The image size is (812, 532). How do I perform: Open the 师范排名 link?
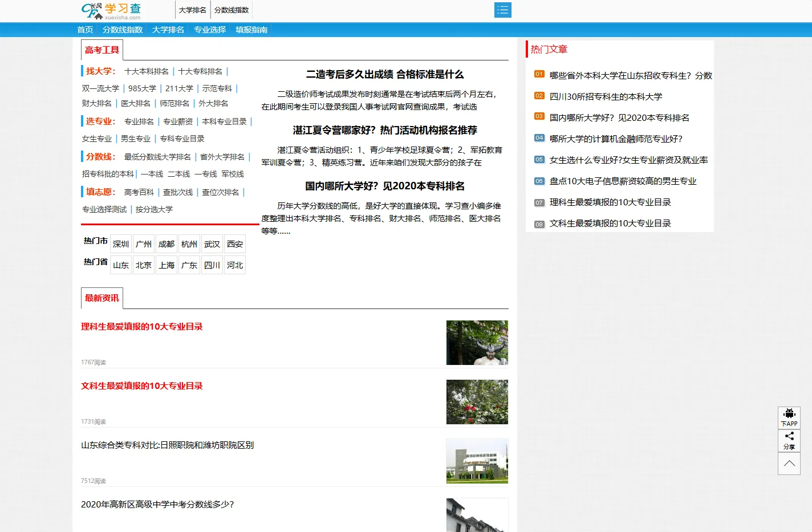click(x=174, y=103)
